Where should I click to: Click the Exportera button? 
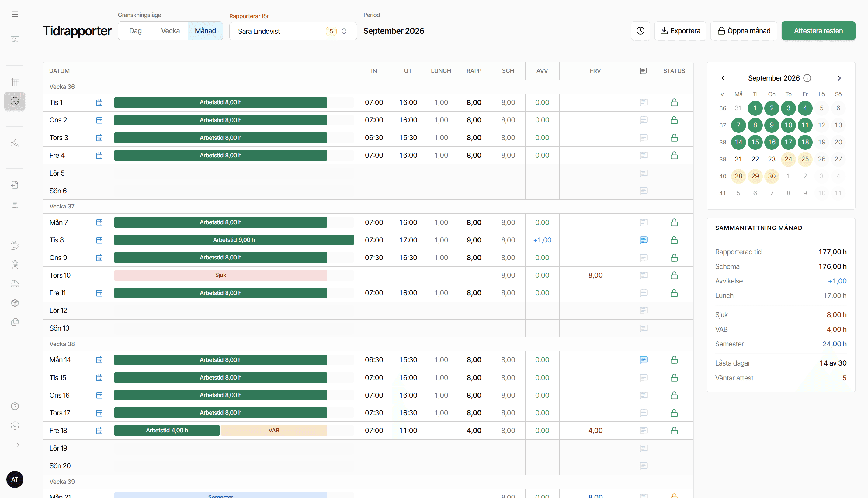point(680,31)
